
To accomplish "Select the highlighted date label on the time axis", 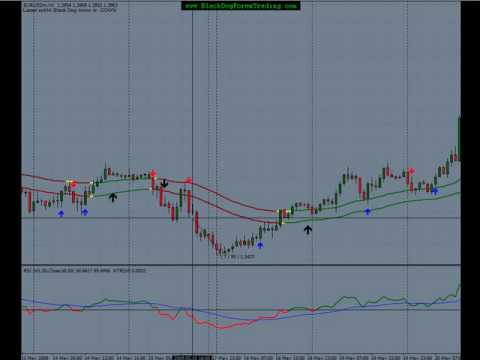I will tap(193, 358).
